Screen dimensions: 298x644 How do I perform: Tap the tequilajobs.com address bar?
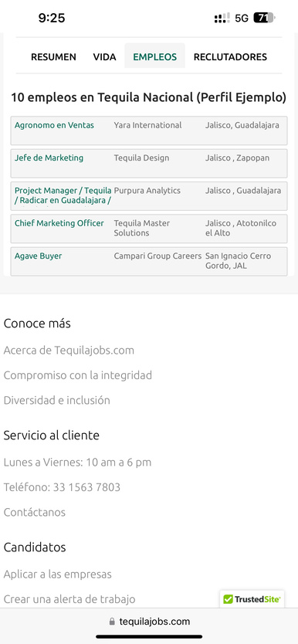(149, 622)
